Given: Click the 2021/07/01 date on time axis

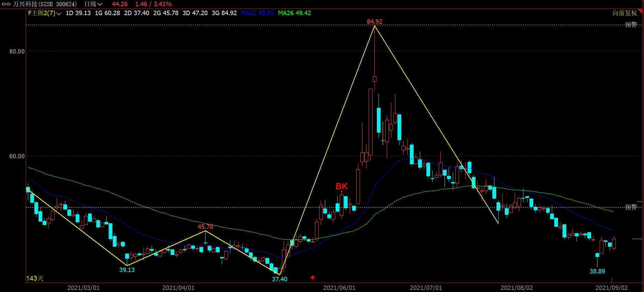Looking at the screenshot, I should click(426, 288).
